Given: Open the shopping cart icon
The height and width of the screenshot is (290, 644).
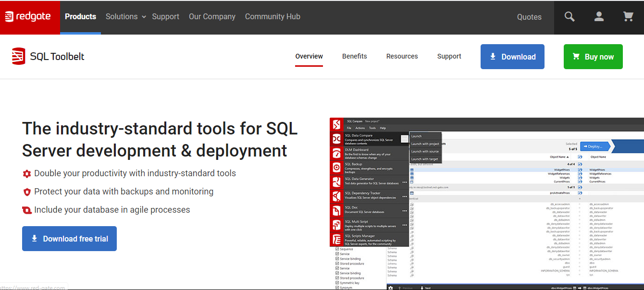Looking at the screenshot, I should (x=628, y=17).
